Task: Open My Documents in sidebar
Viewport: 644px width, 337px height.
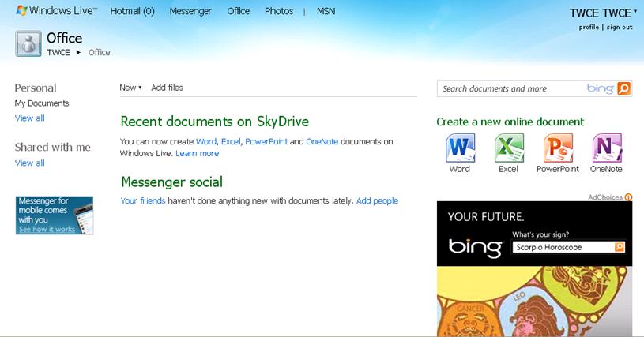Action: click(42, 103)
